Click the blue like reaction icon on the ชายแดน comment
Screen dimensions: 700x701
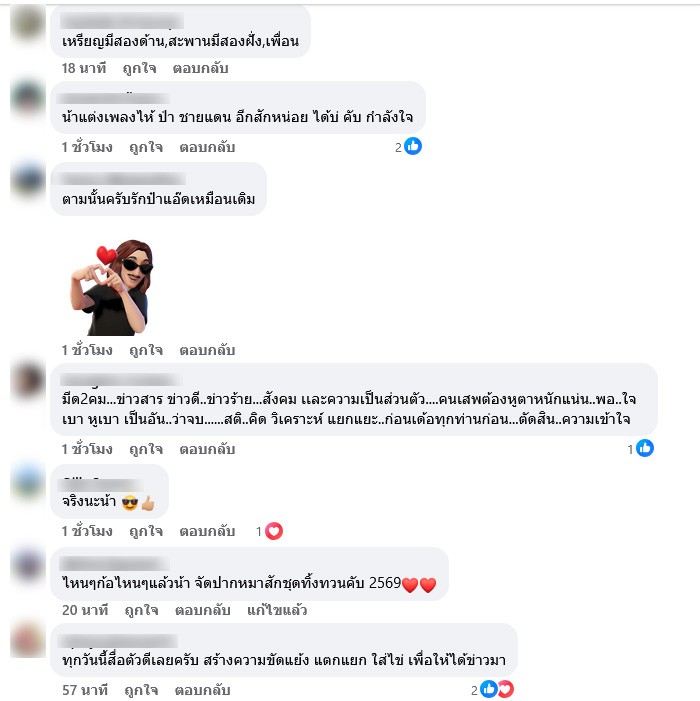(413, 146)
